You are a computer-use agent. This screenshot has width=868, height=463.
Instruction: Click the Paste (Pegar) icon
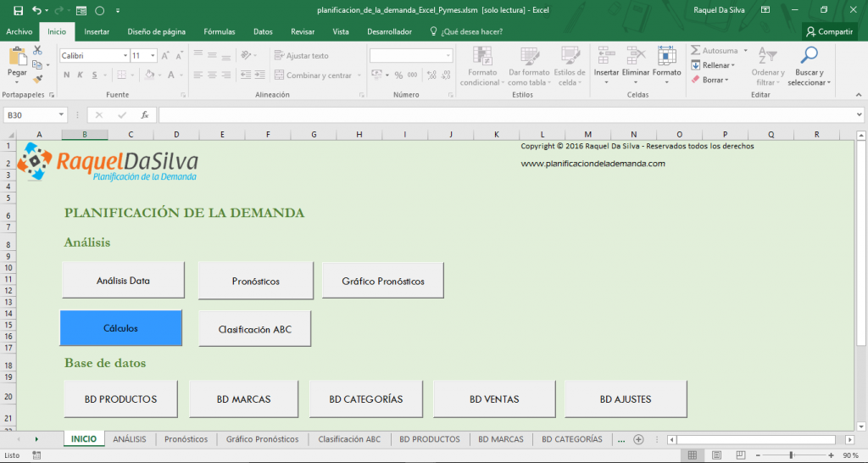click(x=17, y=57)
